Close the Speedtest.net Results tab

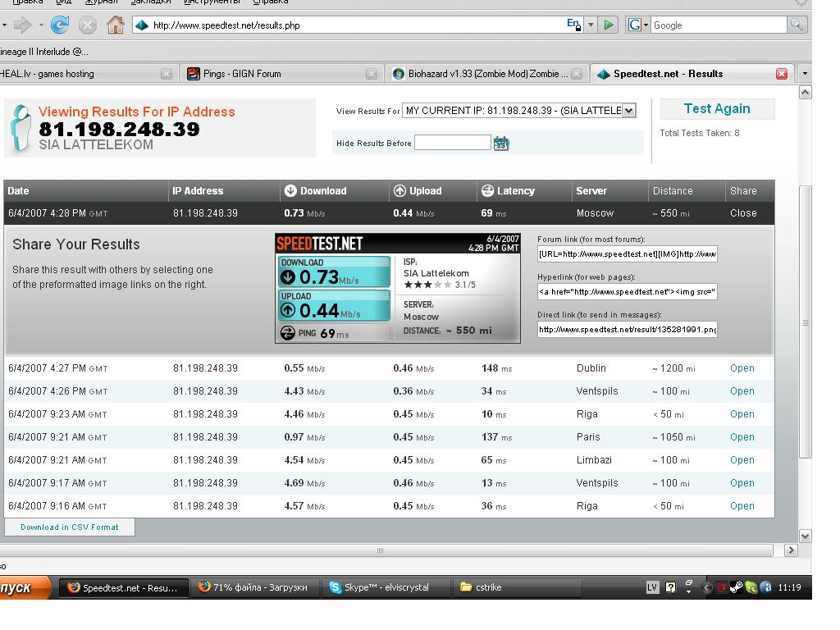click(782, 74)
